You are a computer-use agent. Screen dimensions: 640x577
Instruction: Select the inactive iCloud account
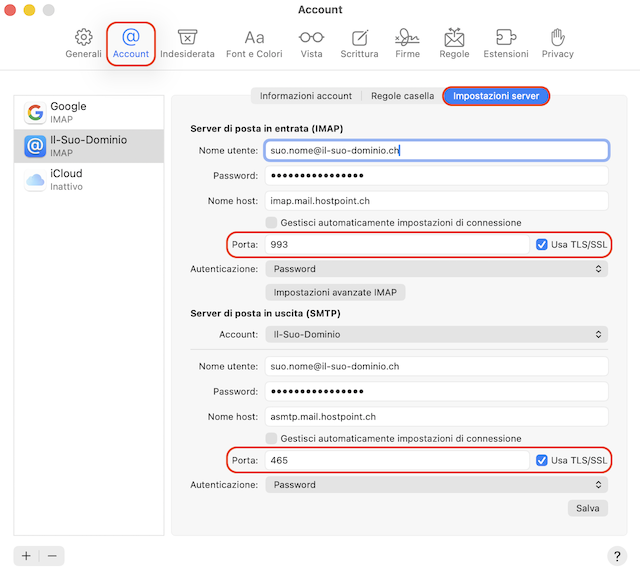(x=89, y=180)
